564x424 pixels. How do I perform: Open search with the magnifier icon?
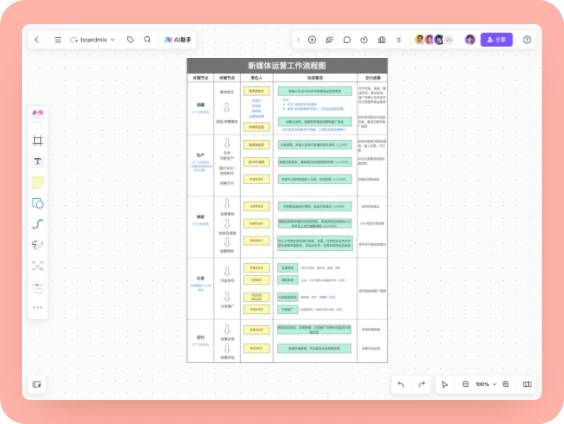pyautogui.click(x=147, y=39)
